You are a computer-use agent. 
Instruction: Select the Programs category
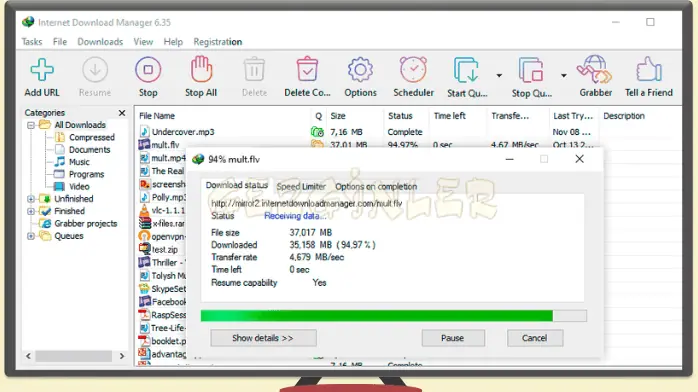coord(86,174)
